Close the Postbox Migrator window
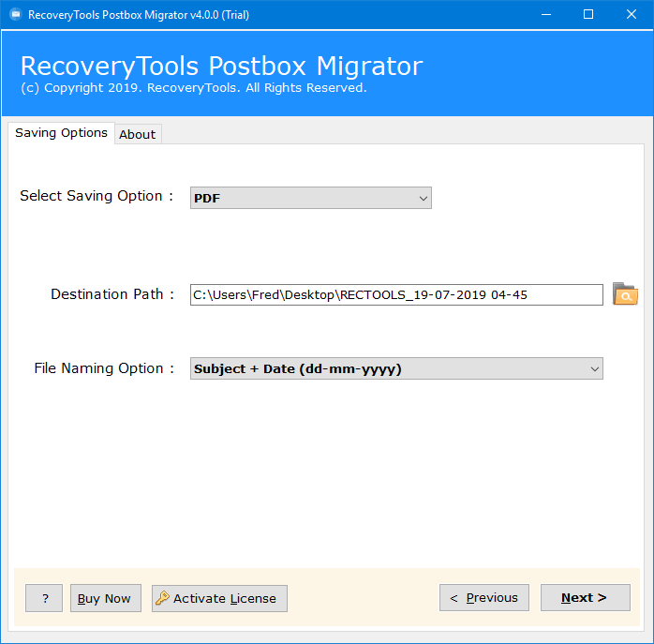 (x=632, y=15)
